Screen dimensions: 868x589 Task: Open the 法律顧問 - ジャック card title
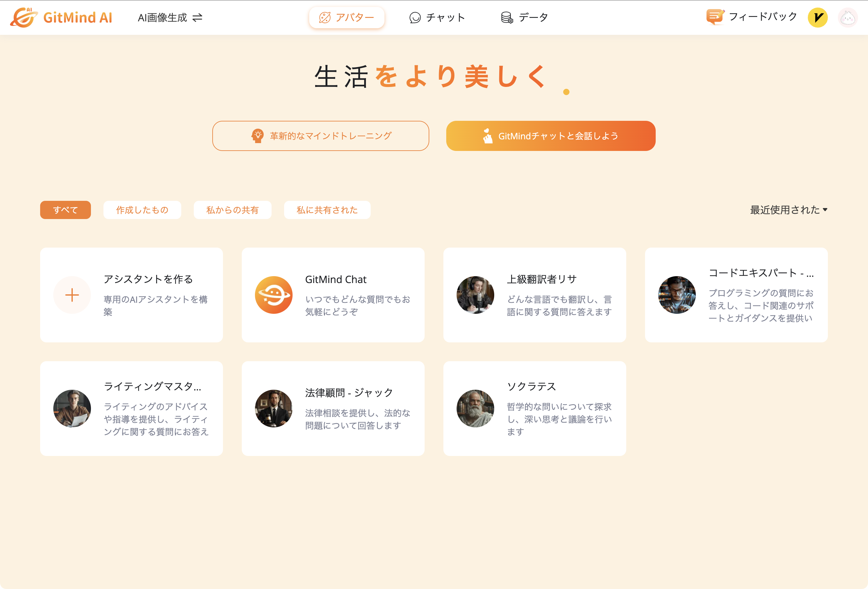pos(349,393)
